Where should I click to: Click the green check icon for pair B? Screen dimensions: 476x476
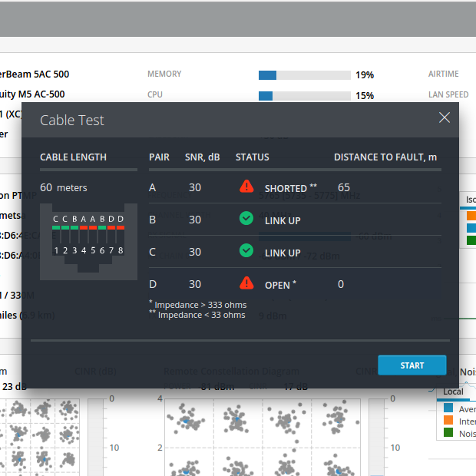pyautogui.click(x=246, y=219)
